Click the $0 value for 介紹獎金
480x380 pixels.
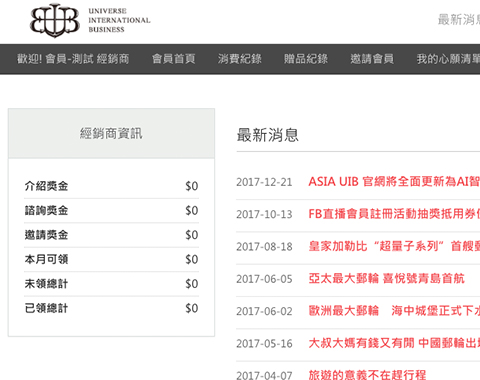[192, 186]
